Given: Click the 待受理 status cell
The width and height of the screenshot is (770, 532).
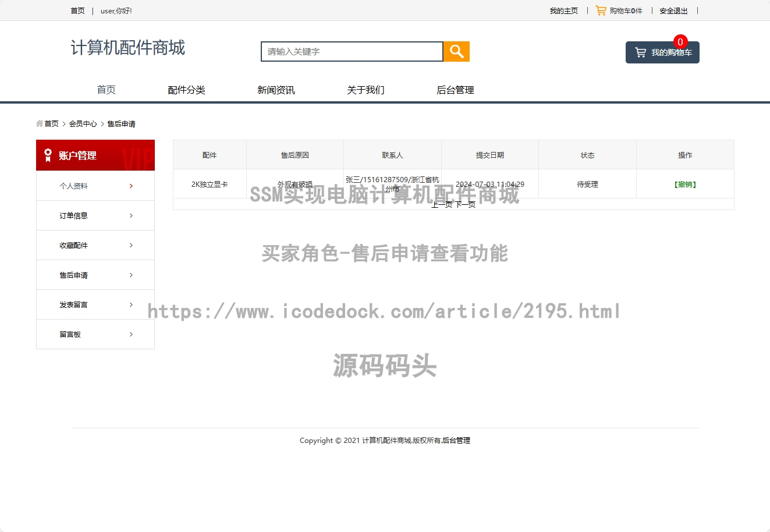Looking at the screenshot, I should click(588, 184).
